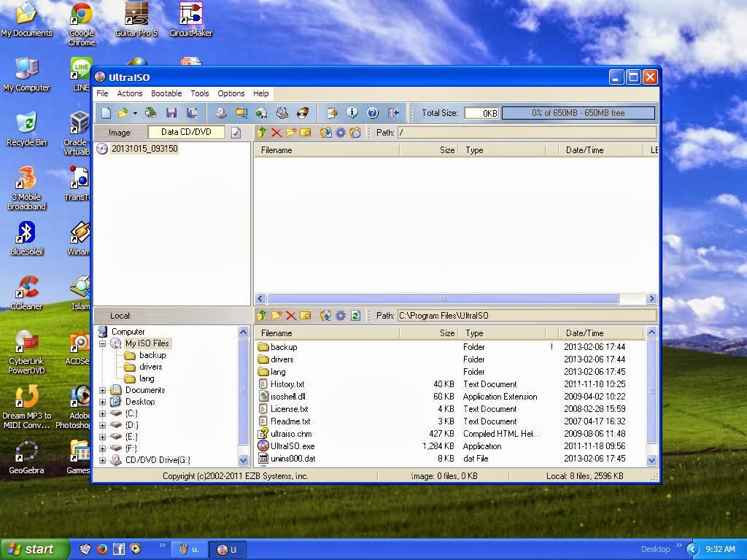Open an existing image file
This screenshot has width=747, height=560.
(122, 113)
